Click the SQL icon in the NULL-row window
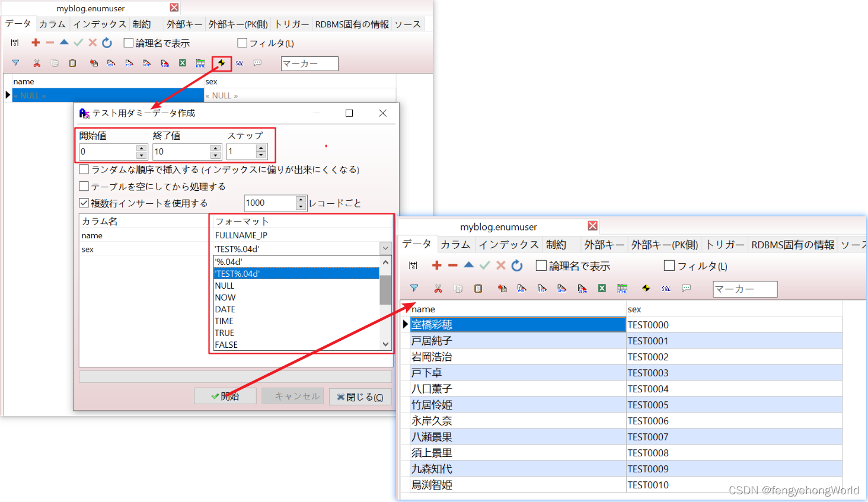 pos(240,63)
